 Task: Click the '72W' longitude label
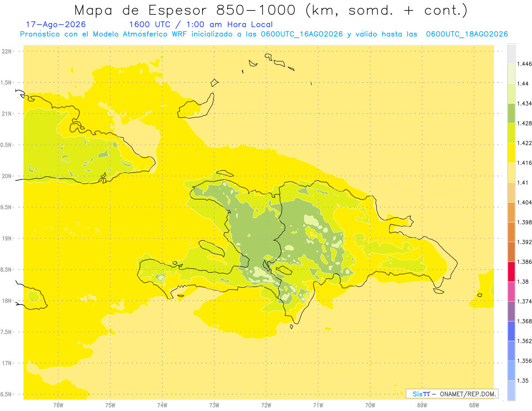266,405
